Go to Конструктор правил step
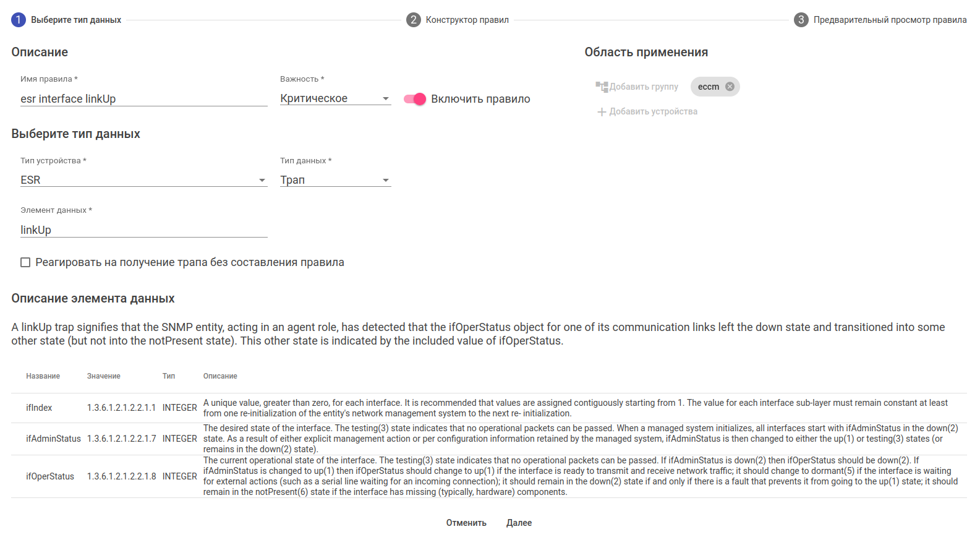 [467, 20]
